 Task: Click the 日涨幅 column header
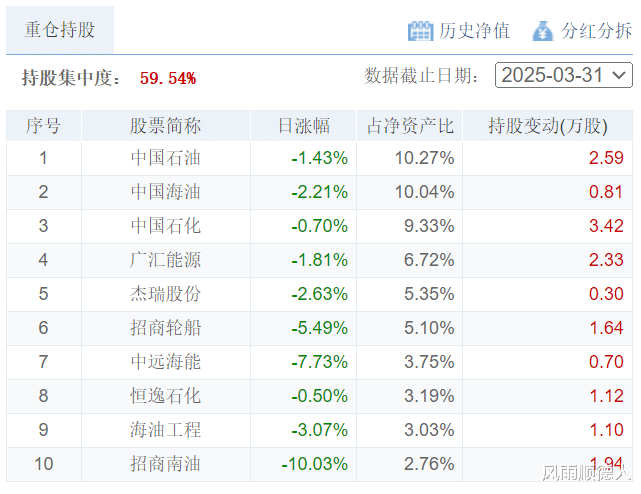point(303,126)
